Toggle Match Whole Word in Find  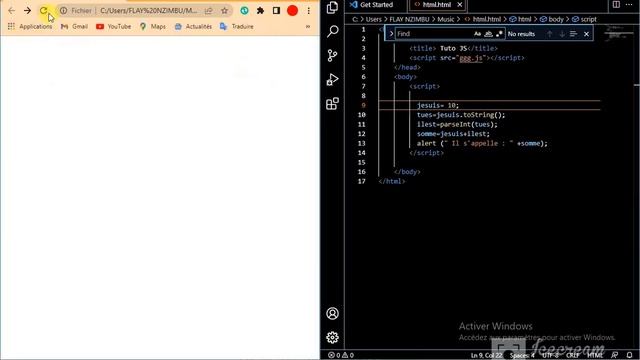488,34
